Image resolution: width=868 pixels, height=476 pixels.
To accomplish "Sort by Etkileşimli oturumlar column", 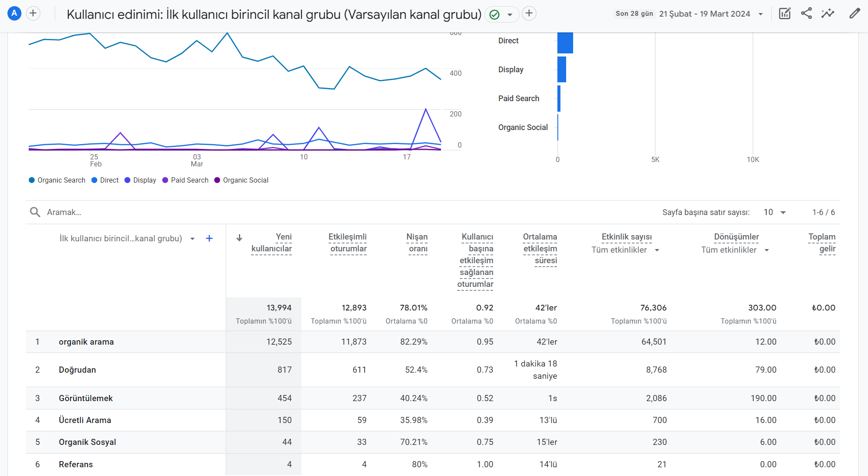I will [x=348, y=243].
